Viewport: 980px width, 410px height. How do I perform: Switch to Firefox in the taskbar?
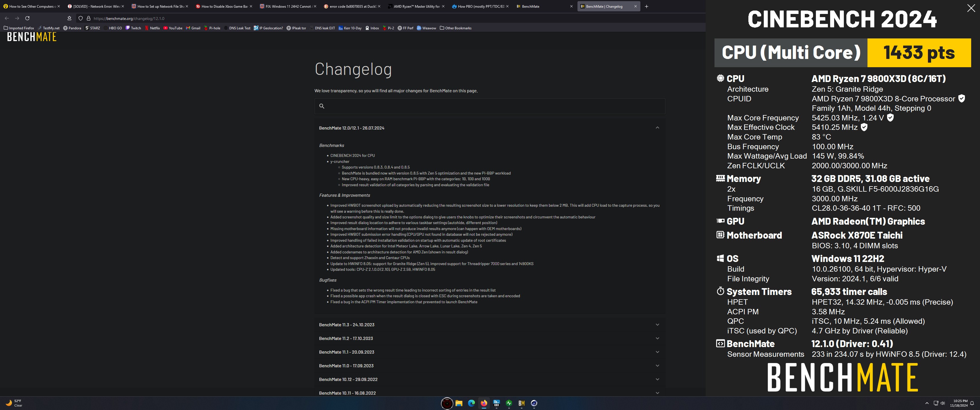click(484, 403)
